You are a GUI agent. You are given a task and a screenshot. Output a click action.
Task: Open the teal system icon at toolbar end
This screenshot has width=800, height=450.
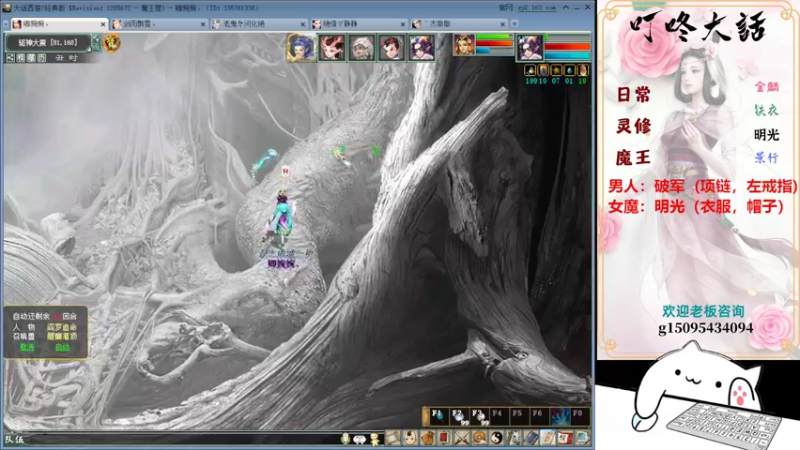[x=582, y=438]
